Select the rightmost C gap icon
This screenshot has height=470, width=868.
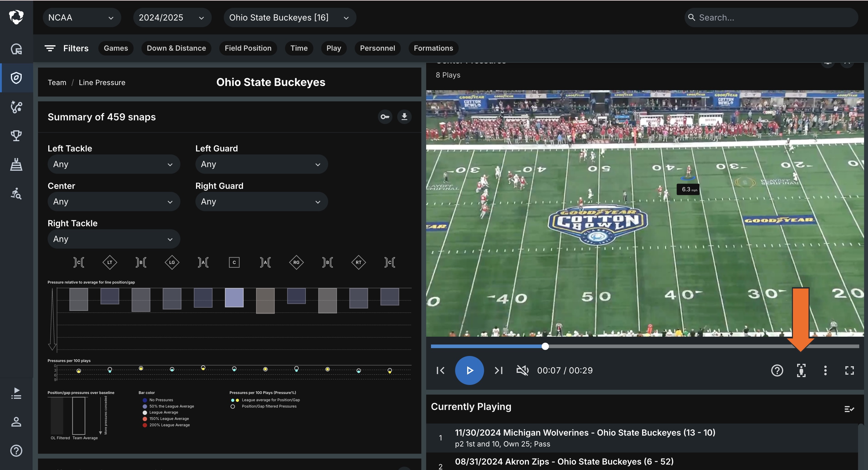(x=390, y=262)
